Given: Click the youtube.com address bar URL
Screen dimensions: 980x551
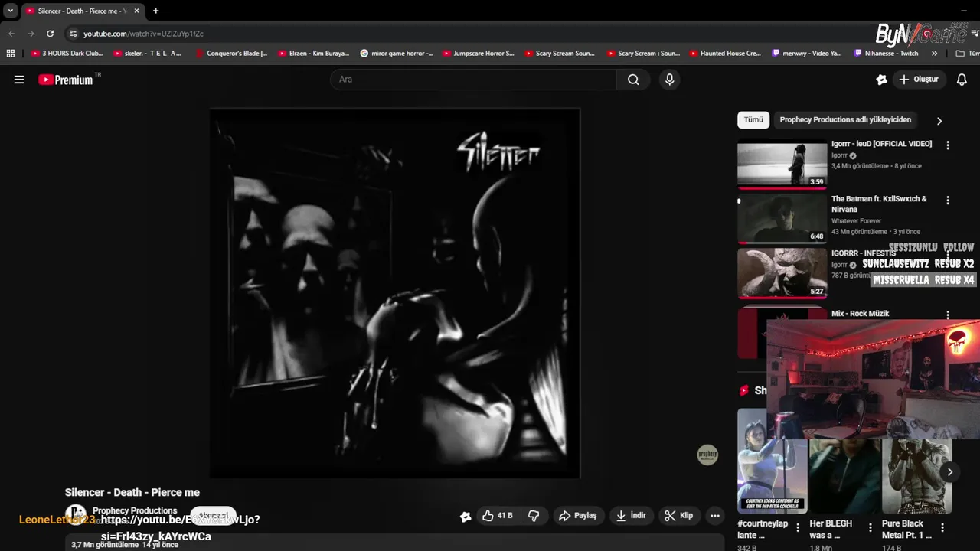Looking at the screenshot, I should (x=143, y=34).
